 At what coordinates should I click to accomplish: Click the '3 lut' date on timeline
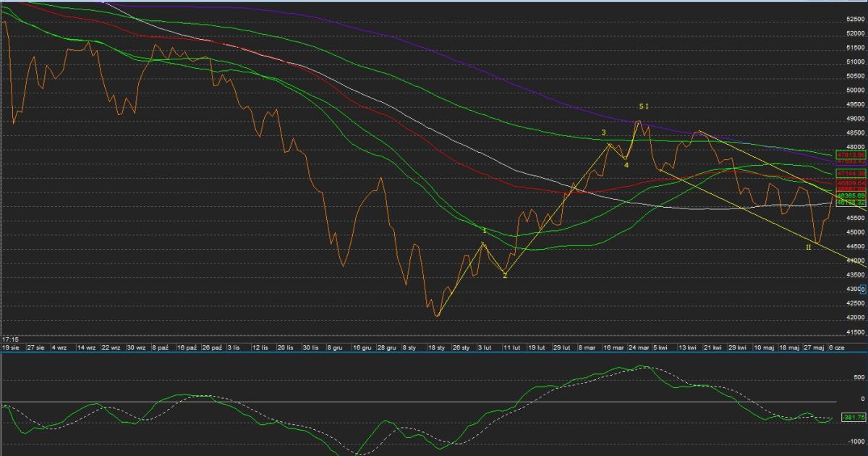click(485, 347)
